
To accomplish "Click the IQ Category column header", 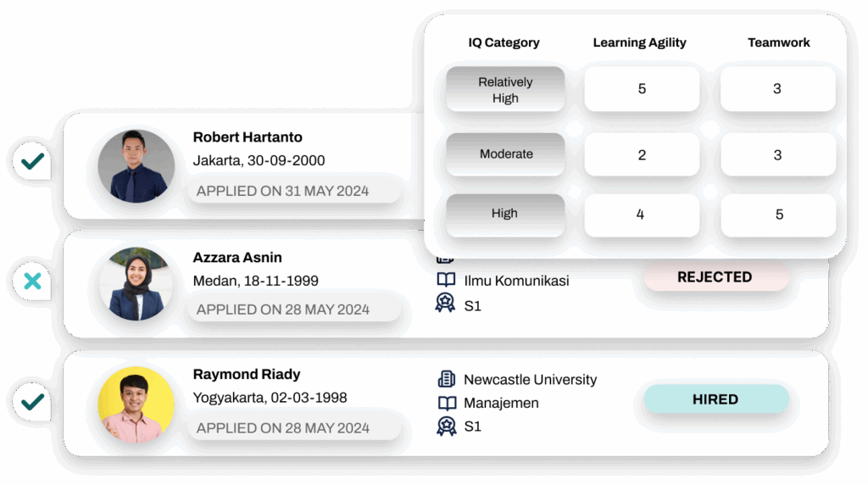I will coord(504,42).
